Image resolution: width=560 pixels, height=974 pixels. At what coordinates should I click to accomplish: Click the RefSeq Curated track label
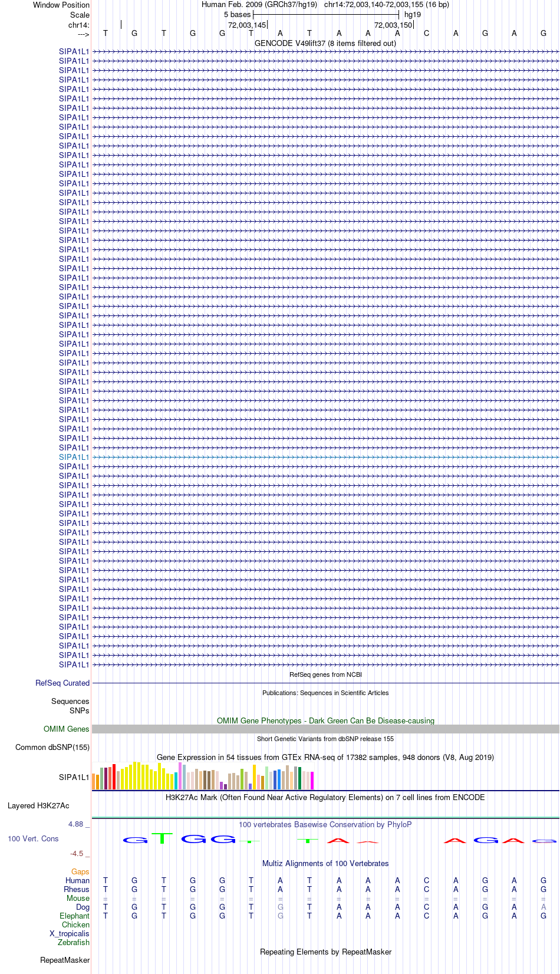coord(62,683)
